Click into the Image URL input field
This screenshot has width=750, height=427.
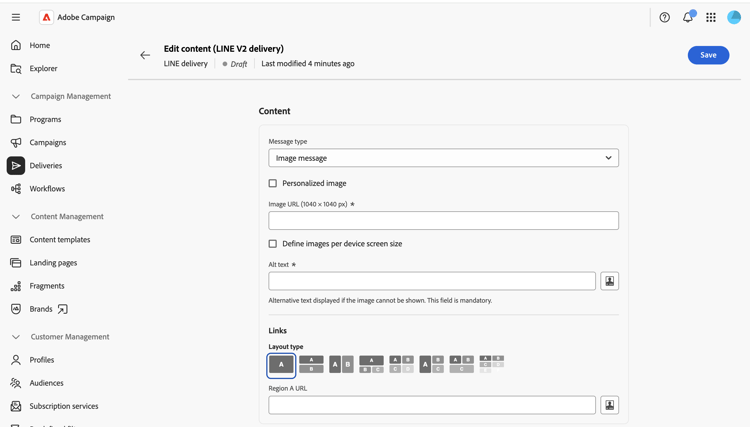[443, 220]
